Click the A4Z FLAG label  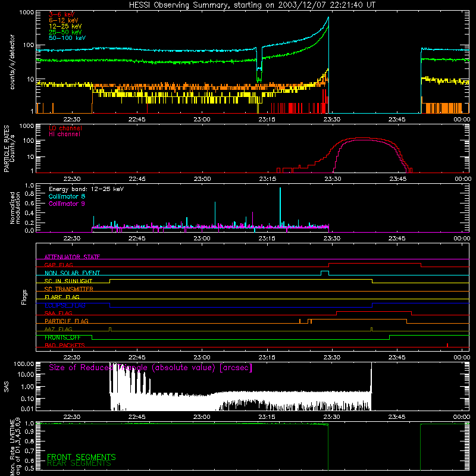58,329
